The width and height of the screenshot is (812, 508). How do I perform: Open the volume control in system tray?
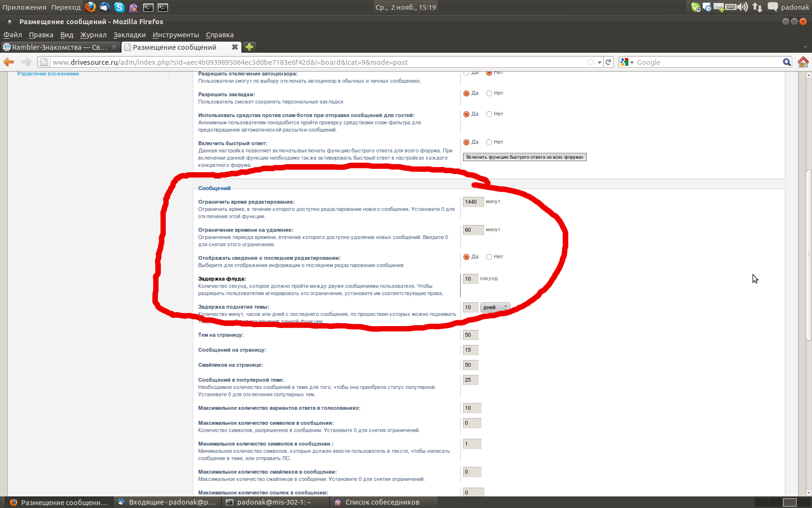pyautogui.click(x=742, y=7)
